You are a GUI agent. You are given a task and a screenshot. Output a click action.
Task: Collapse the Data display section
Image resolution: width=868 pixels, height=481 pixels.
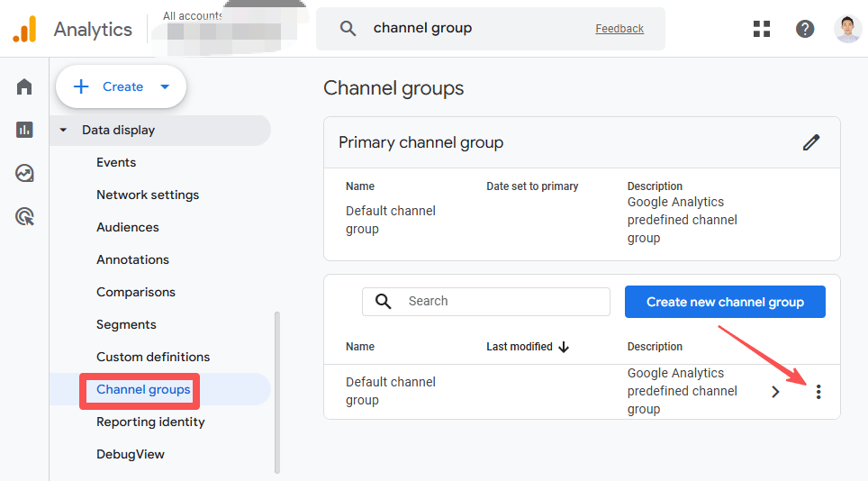(x=63, y=131)
